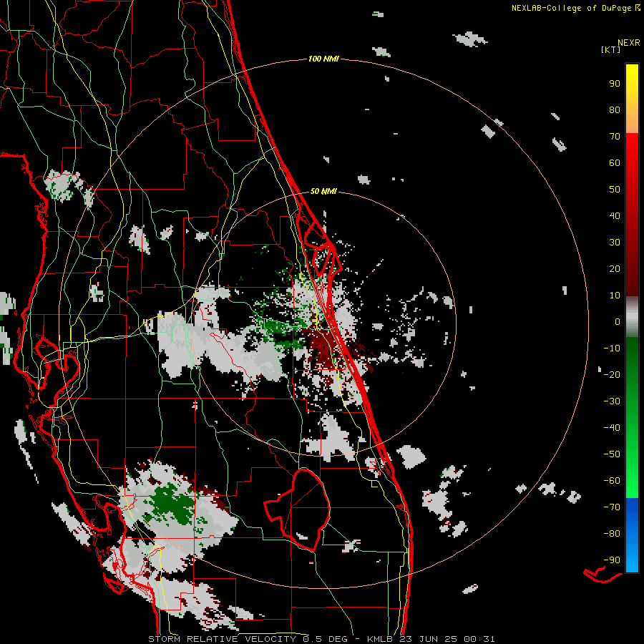Click the positive 40 value on the scale
Image resolution: width=644 pixels, height=644 pixels.
[x=615, y=215]
